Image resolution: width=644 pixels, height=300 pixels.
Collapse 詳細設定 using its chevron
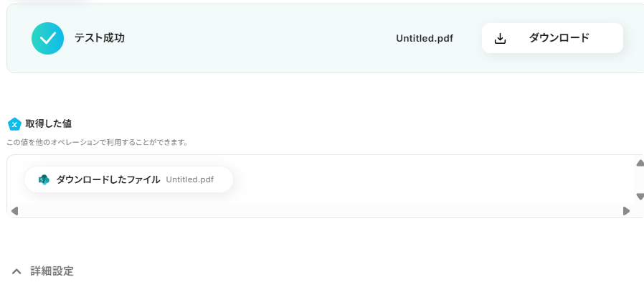(16, 271)
